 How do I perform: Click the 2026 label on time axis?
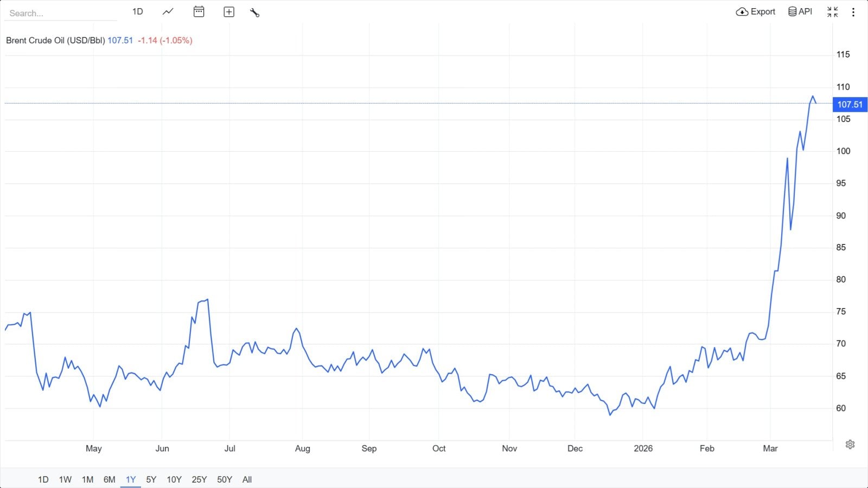pos(643,448)
